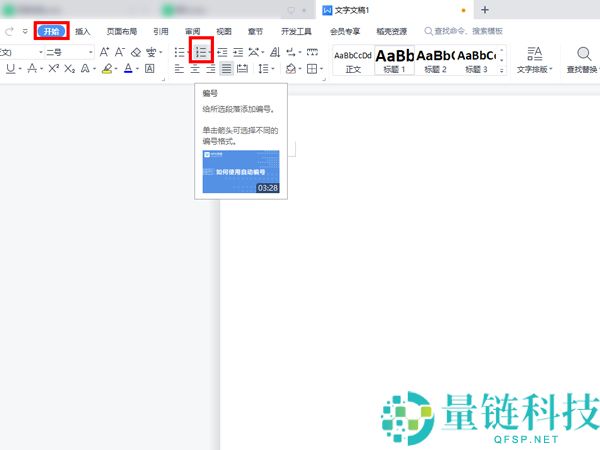Click the redo arrow icon

coord(10,31)
